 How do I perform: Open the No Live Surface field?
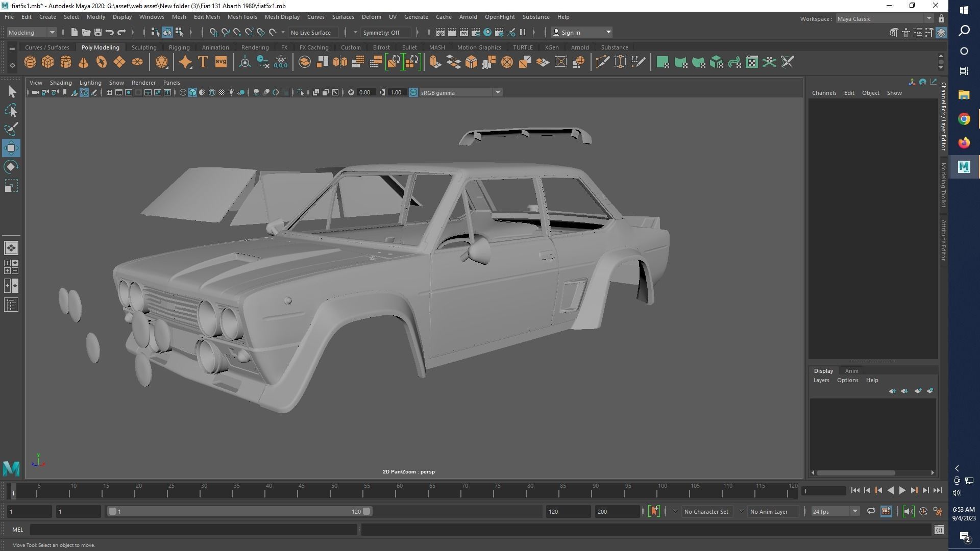(x=314, y=32)
